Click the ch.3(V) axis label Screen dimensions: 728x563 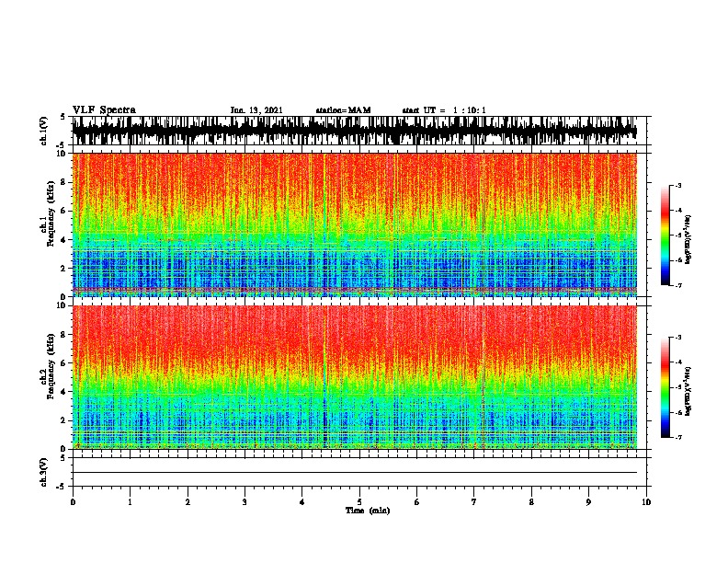44,472
